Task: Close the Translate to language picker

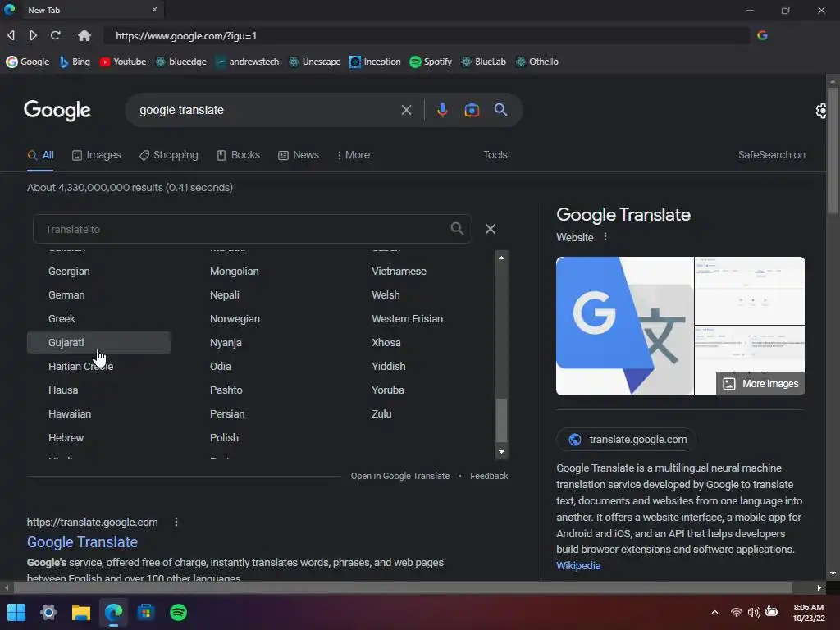Action: pos(491,229)
